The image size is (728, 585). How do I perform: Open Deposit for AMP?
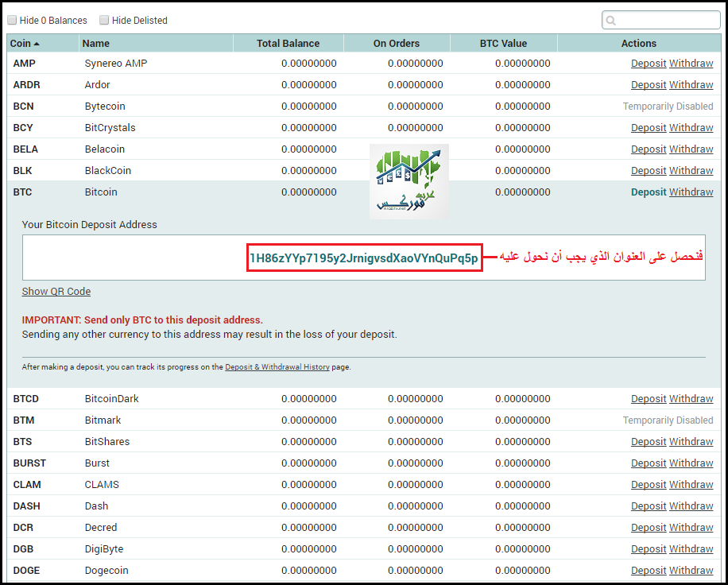(649, 63)
